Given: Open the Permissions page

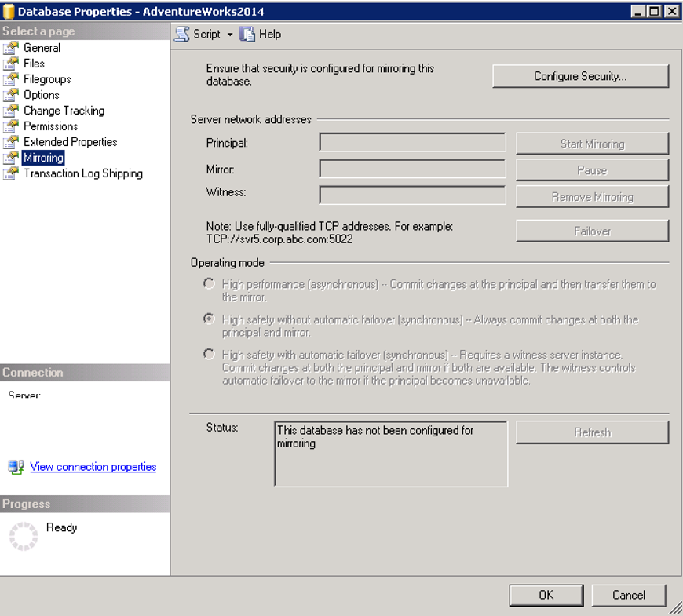Looking at the screenshot, I should (50, 126).
